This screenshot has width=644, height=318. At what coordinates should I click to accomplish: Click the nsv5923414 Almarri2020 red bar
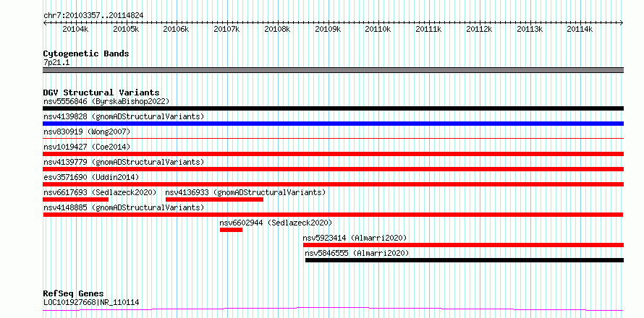coord(463,245)
